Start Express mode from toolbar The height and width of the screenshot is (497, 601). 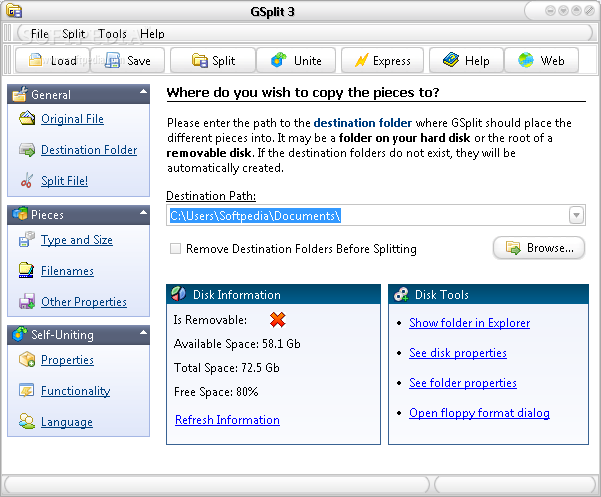pos(382,61)
